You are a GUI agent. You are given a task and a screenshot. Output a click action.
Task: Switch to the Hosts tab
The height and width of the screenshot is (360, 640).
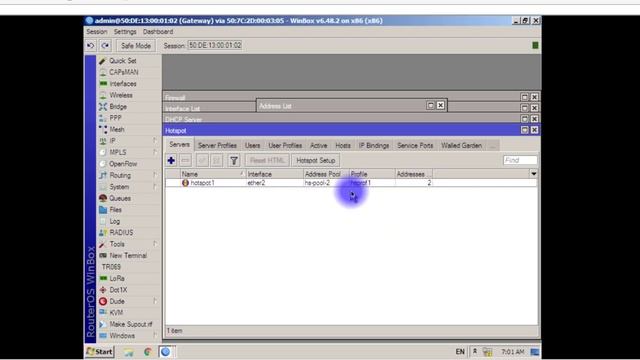pos(343,146)
